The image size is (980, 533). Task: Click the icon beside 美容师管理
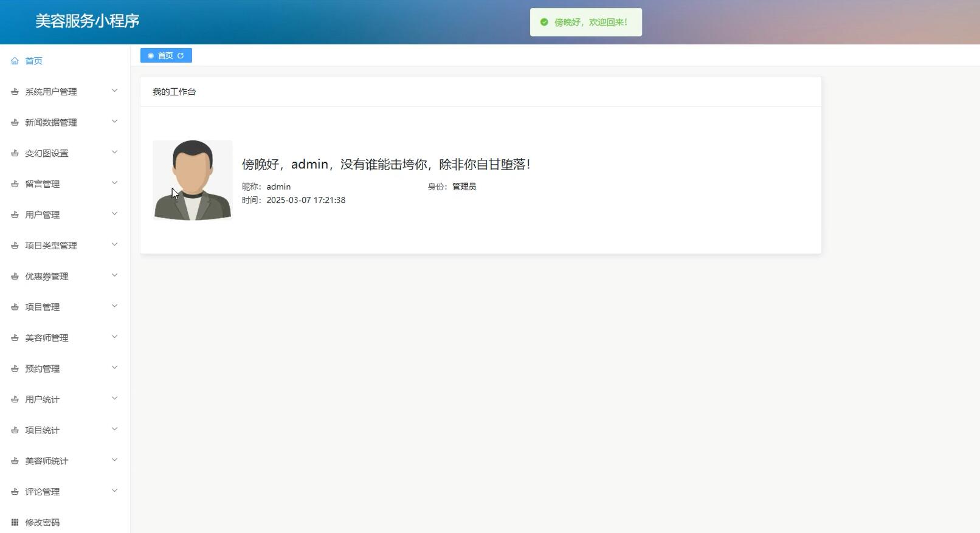[x=15, y=338]
